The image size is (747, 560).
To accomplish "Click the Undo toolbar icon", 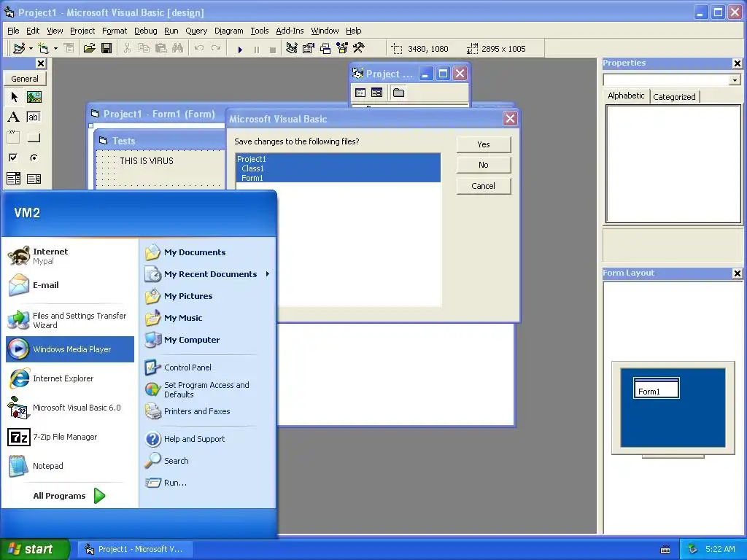I will 199,49.
